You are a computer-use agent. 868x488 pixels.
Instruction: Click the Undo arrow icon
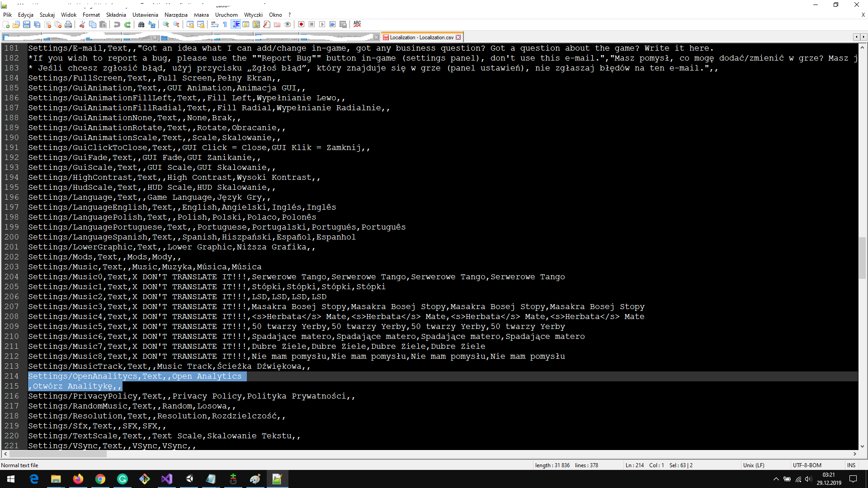point(117,24)
